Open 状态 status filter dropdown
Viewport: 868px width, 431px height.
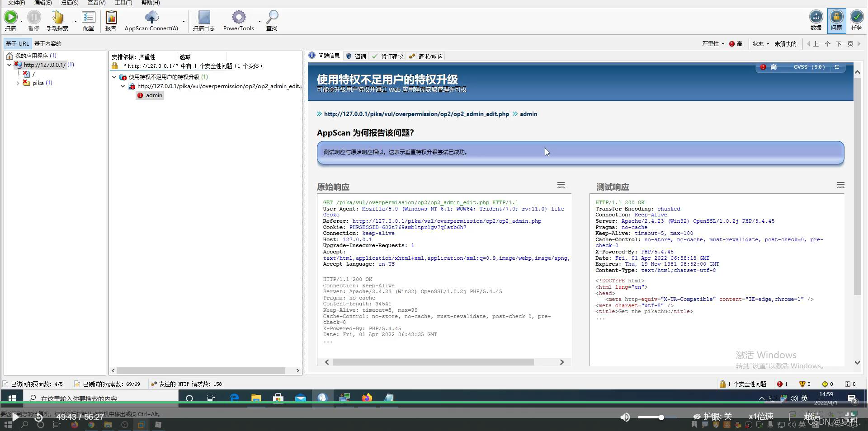[x=760, y=44]
